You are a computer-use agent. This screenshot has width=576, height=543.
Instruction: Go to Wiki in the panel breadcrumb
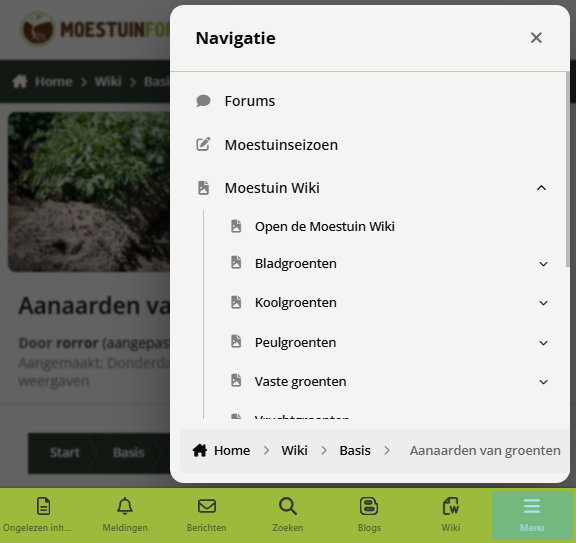tap(294, 450)
